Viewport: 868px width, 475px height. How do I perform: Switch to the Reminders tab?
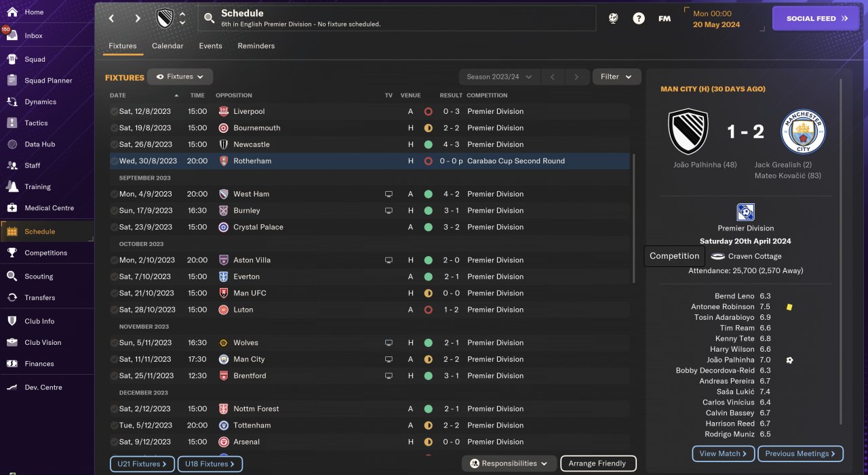[x=256, y=46]
